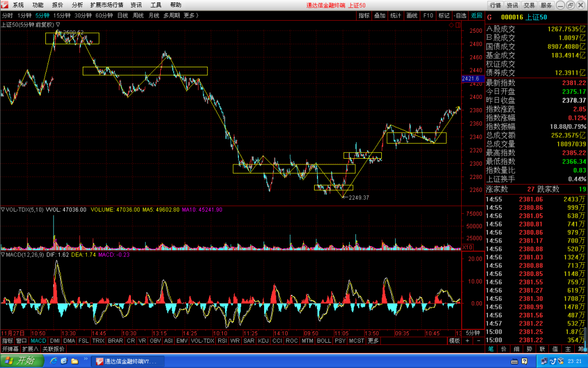This screenshot has width=588, height=368.
Task: Click the red split-panel icon above chart
Action: point(458,25)
